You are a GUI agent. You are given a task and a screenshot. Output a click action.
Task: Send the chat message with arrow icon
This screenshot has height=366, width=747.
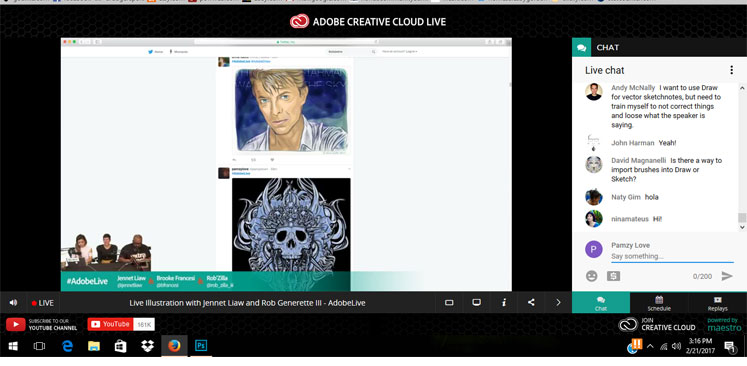(x=727, y=276)
